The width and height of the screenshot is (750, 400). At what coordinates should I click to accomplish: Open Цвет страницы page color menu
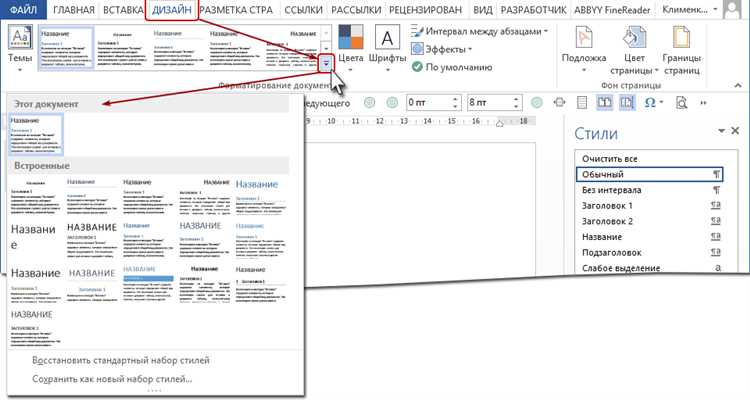pos(634,50)
